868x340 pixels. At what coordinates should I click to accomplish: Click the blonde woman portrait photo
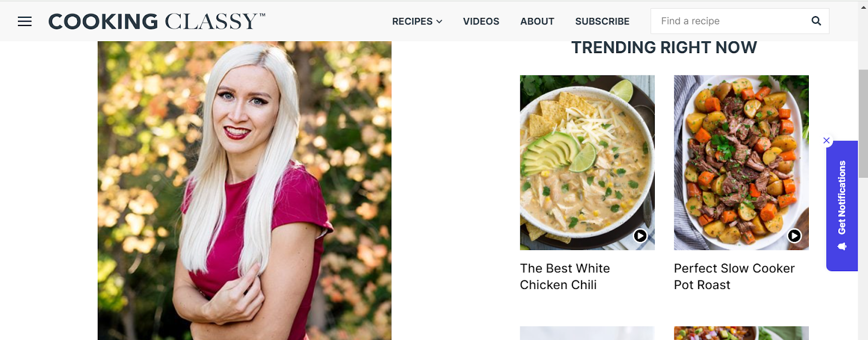coord(244,191)
